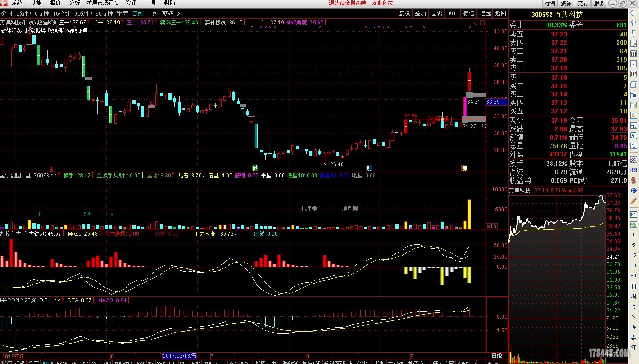
Task: Open the F10 icon in right sidebar
Action: tap(633, 95)
